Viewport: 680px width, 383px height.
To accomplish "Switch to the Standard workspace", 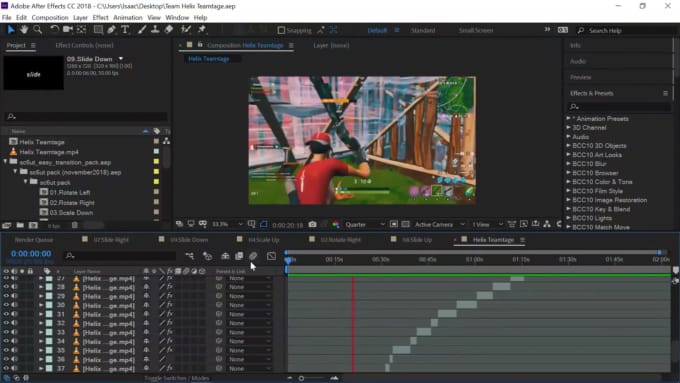I will point(423,30).
